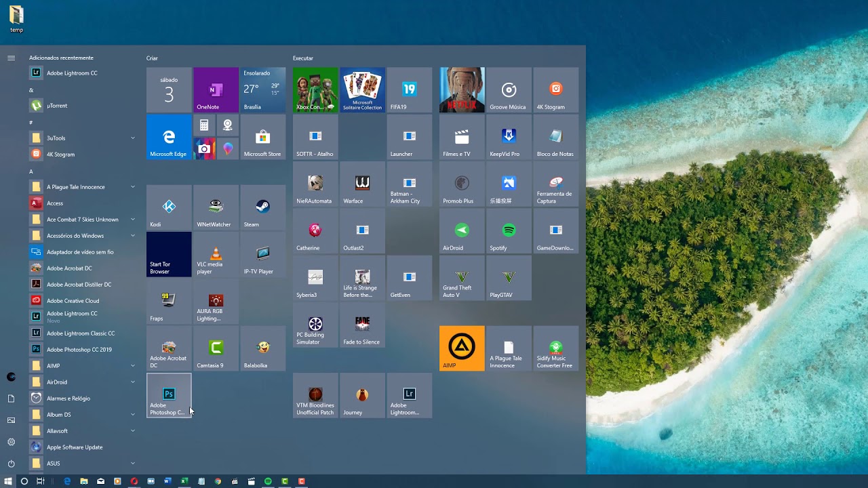
Task: Open the Power options button
Action: coord(11,464)
